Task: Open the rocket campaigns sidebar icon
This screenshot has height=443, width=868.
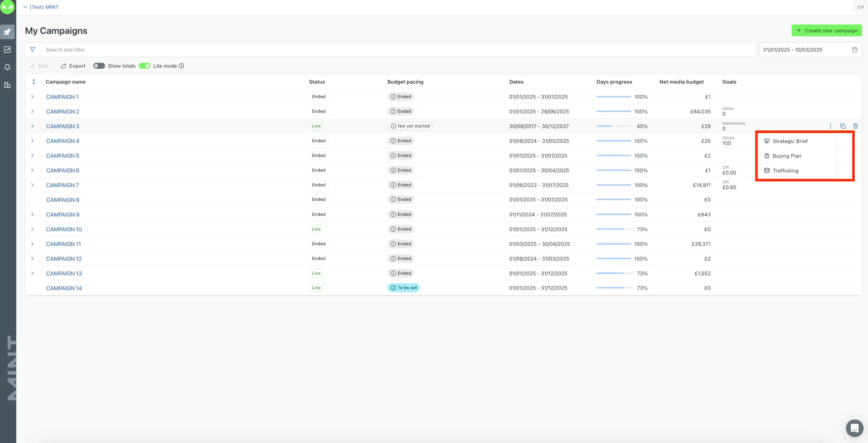Action: tap(8, 32)
